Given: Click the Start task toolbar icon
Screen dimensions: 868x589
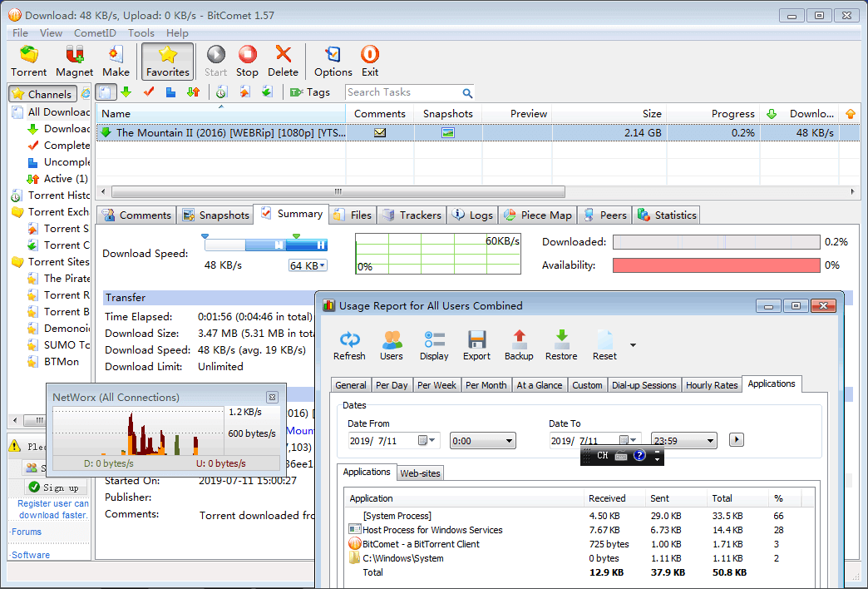Looking at the screenshot, I should point(216,62).
